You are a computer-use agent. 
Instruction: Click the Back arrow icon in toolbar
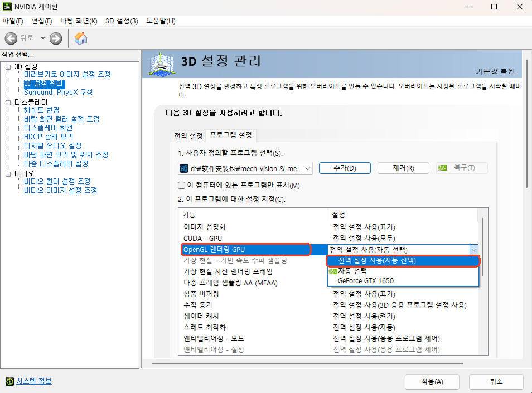pyautogui.click(x=11, y=38)
